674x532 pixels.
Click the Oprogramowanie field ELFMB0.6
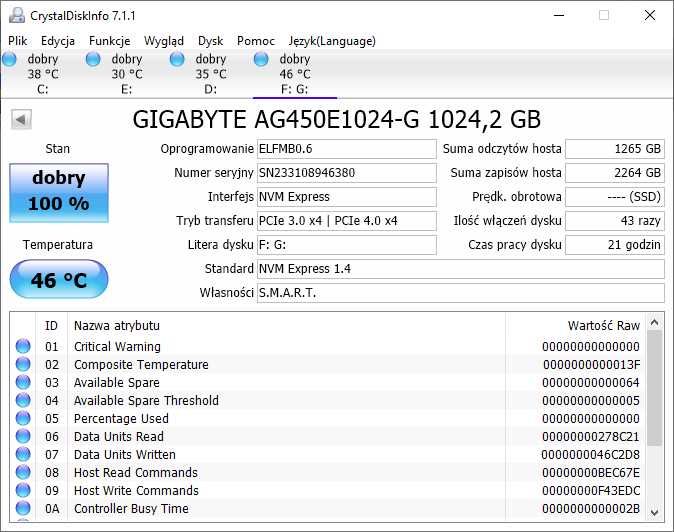click(346, 149)
